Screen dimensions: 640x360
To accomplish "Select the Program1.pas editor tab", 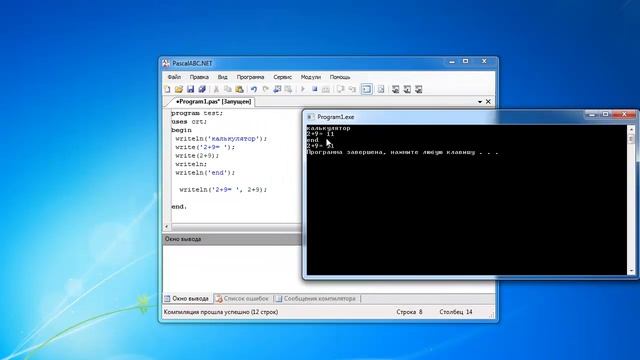I will tap(213, 101).
